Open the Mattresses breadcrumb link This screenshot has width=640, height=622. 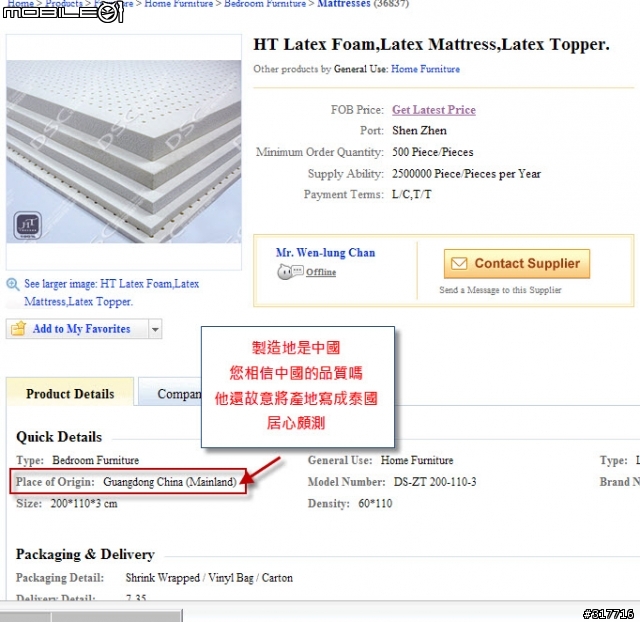(344, 4)
